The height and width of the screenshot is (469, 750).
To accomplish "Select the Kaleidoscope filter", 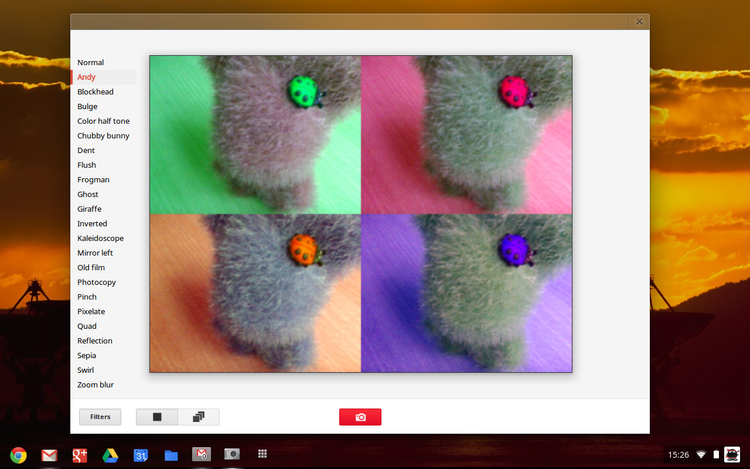I will pos(101,239).
